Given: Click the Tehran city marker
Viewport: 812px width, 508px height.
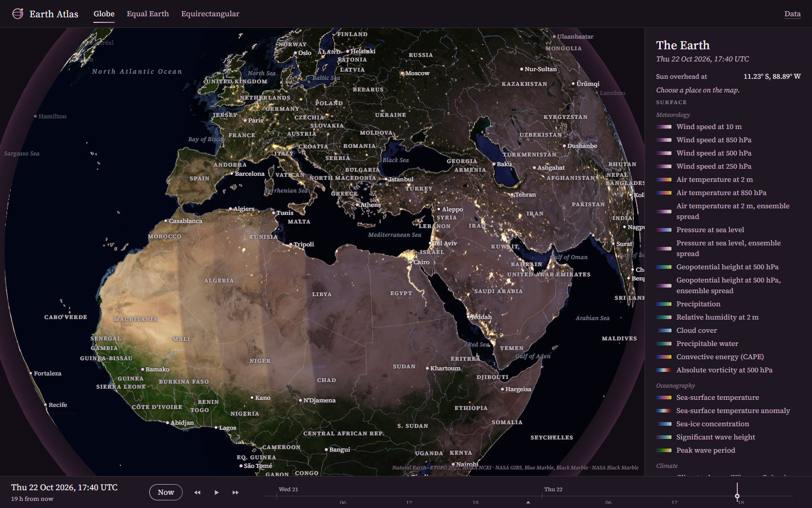Looking at the screenshot, I should coord(512,195).
